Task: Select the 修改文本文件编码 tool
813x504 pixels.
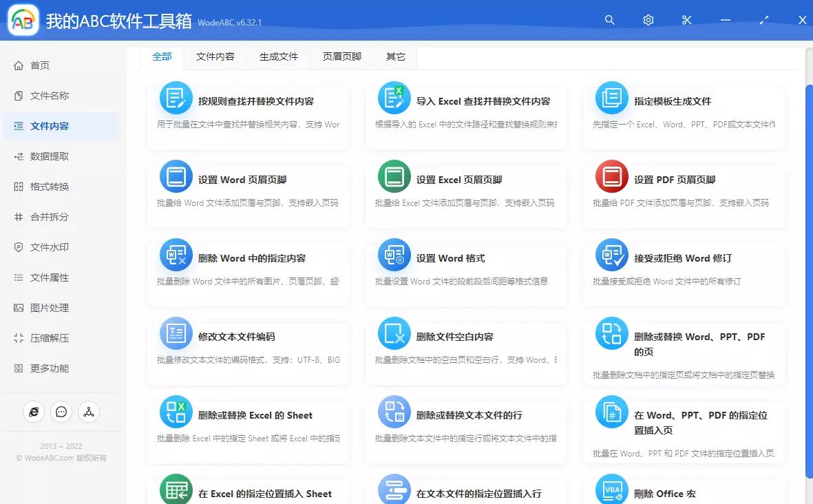Action: click(248, 349)
